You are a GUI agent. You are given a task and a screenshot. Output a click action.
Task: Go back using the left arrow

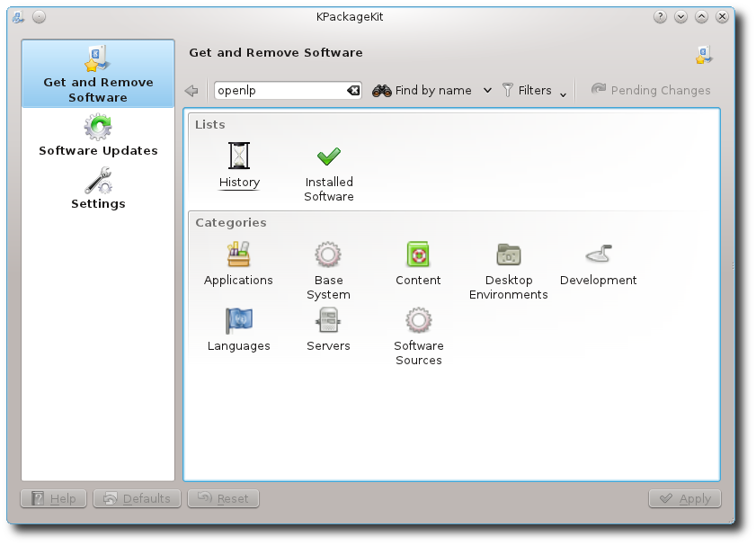coord(191,90)
